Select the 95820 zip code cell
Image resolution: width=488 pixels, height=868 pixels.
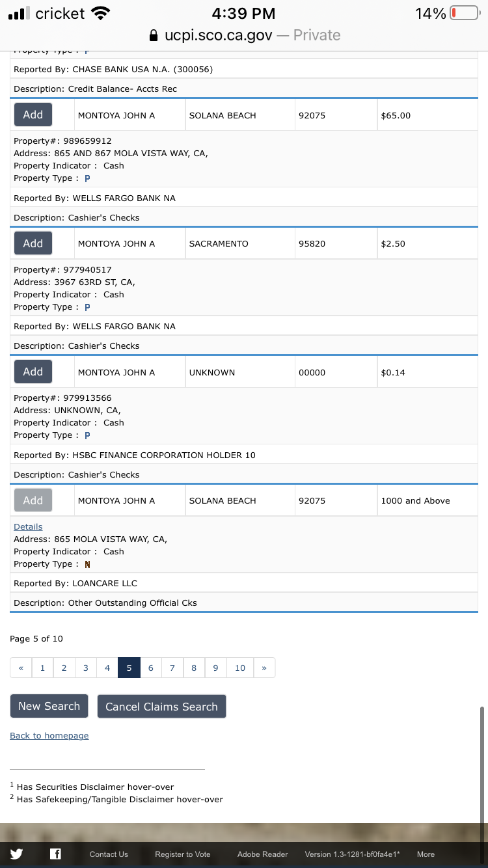coord(336,243)
